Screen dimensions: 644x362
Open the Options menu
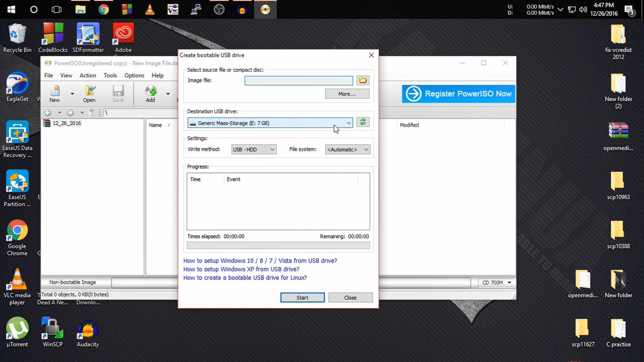click(134, 75)
